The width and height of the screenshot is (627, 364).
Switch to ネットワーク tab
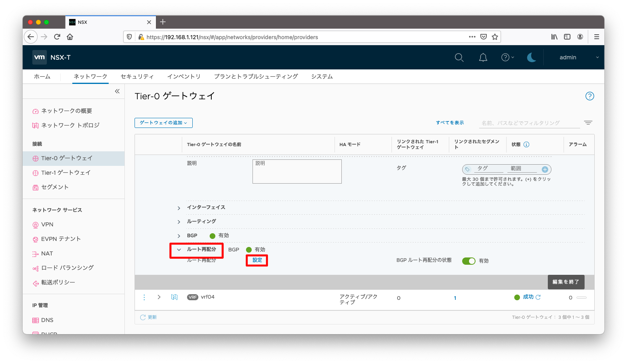pyautogui.click(x=90, y=77)
